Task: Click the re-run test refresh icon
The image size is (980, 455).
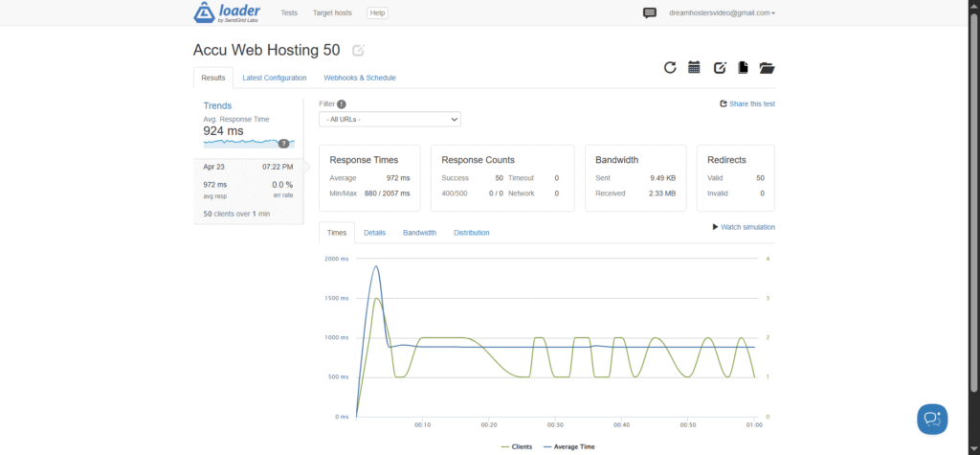Action: click(x=670, y=68)
